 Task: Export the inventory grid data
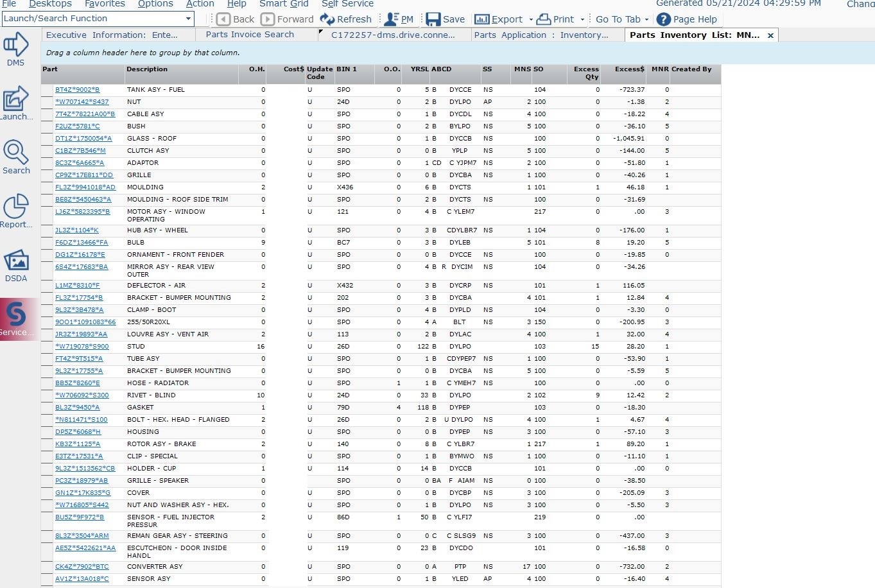click(499, 19)
